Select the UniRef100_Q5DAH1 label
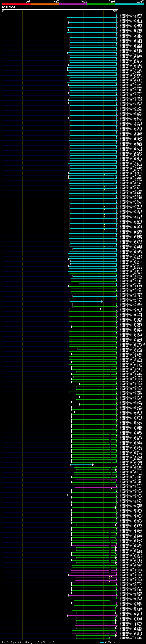 [x=131, y=631]
